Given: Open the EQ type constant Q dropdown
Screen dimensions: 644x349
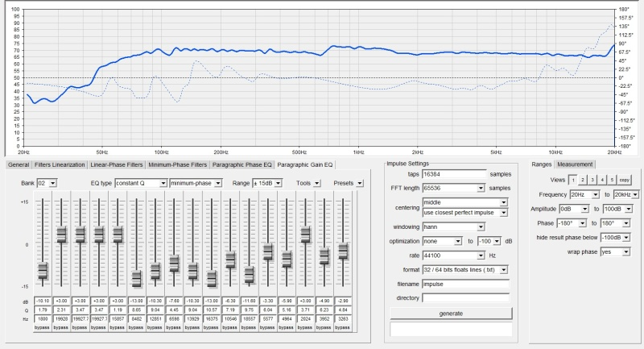Looking at the screenshot, I should click(141, 183).
